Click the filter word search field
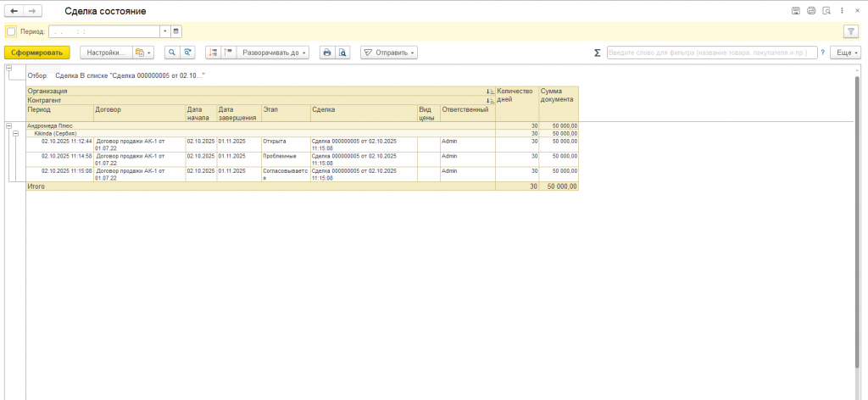 (710, 53)
